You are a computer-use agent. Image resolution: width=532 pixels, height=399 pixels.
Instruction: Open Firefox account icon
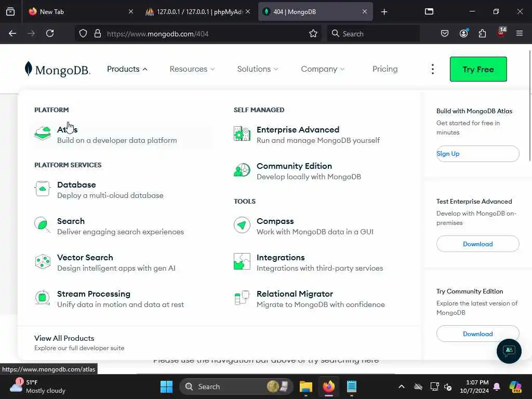[464, 33]
